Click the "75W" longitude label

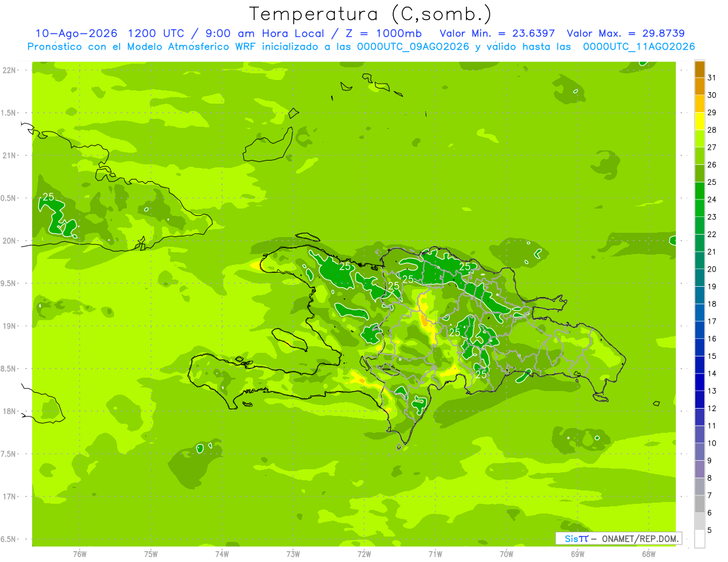click(151, 554)
